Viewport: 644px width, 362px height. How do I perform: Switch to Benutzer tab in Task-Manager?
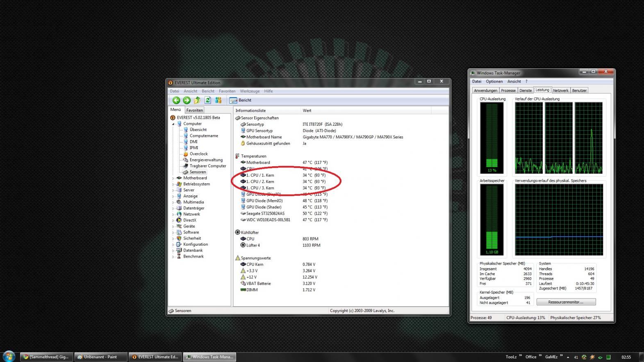click(579, 90)
